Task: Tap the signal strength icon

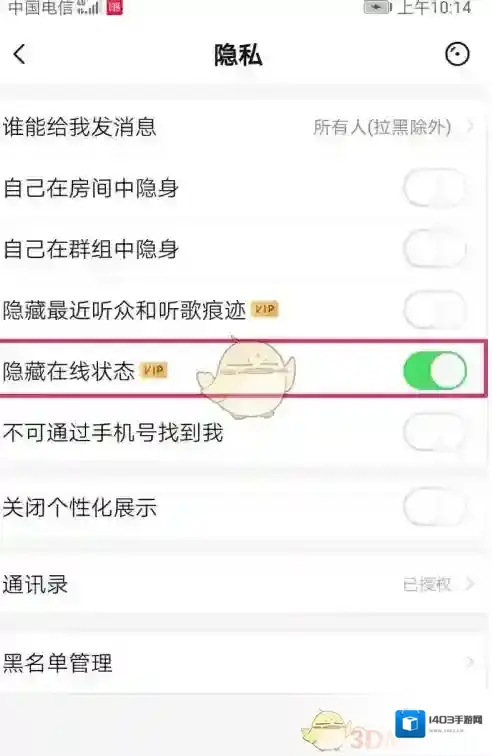Action: (x=88, y=7)
